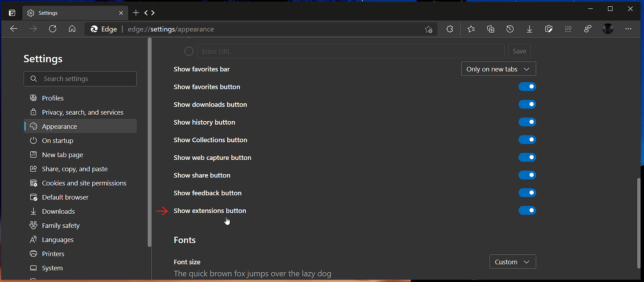Open the Share icon
The height and width of the screenshot is (282, 644).
pos(568,29)
